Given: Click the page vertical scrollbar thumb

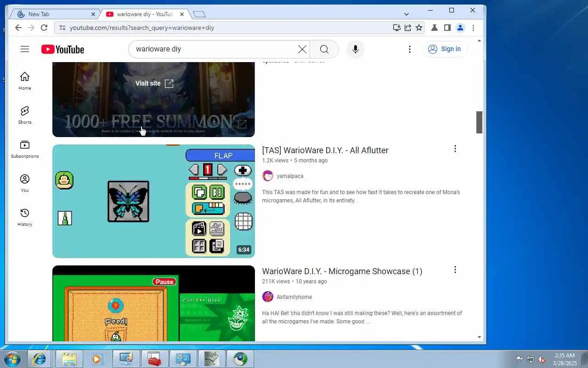Looking at the screenshot, I should (479, 122).
